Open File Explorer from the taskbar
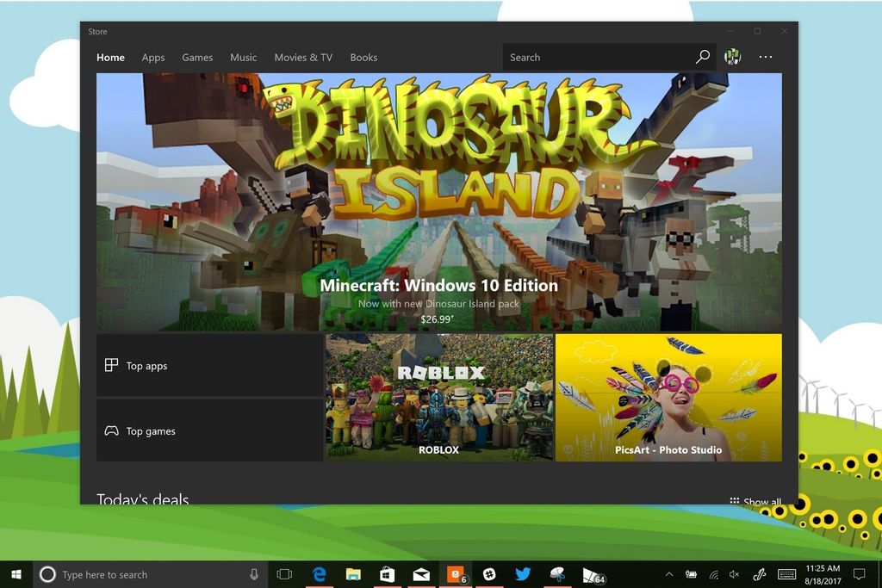 (352, 574)
